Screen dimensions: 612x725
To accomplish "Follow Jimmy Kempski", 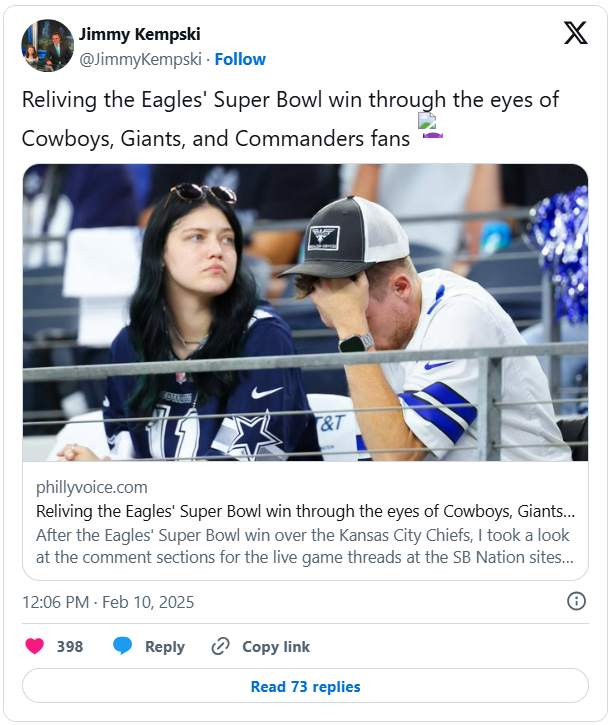I will pyautogui.click(x=240, y=59).
